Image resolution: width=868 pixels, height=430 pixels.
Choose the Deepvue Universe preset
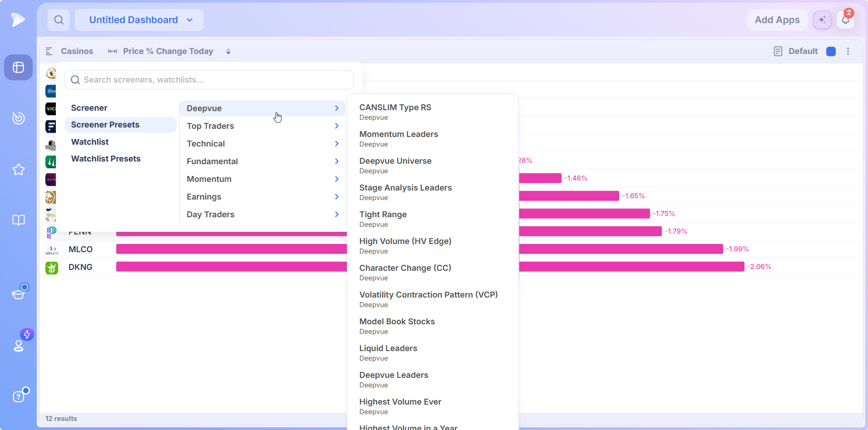(433, 166)
